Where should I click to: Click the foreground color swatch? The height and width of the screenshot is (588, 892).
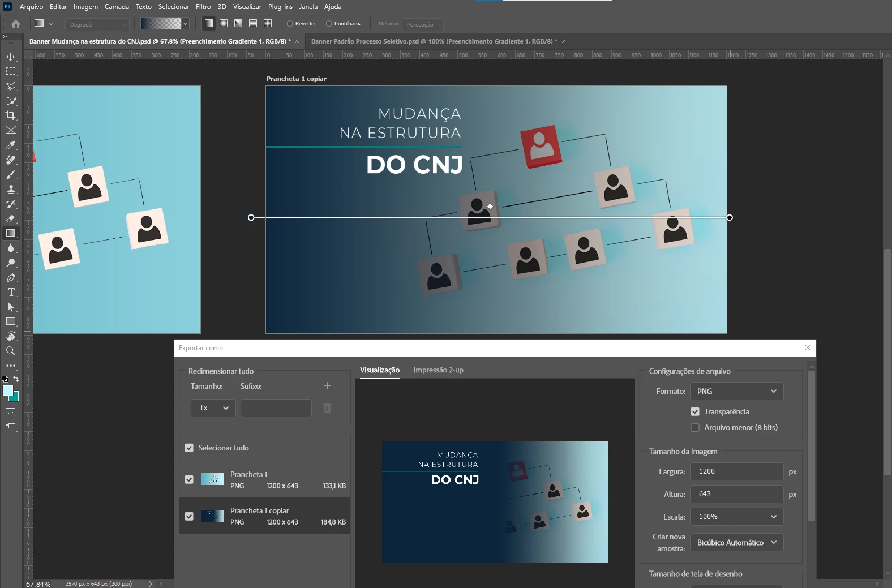[7, 390]
